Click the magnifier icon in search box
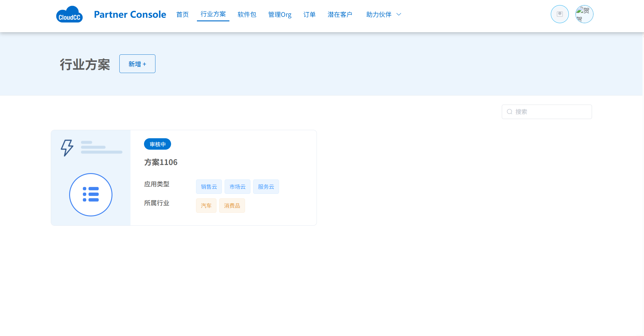 510,112
